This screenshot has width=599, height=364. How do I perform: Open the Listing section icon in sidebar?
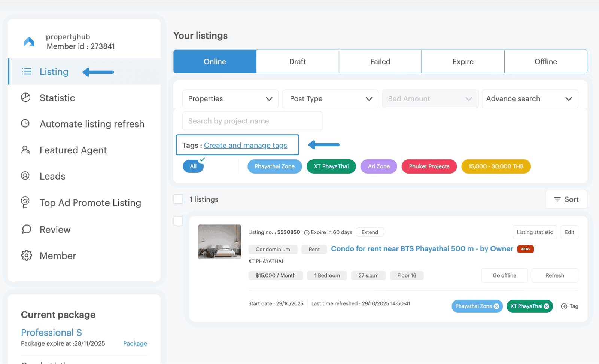[26, 71]
